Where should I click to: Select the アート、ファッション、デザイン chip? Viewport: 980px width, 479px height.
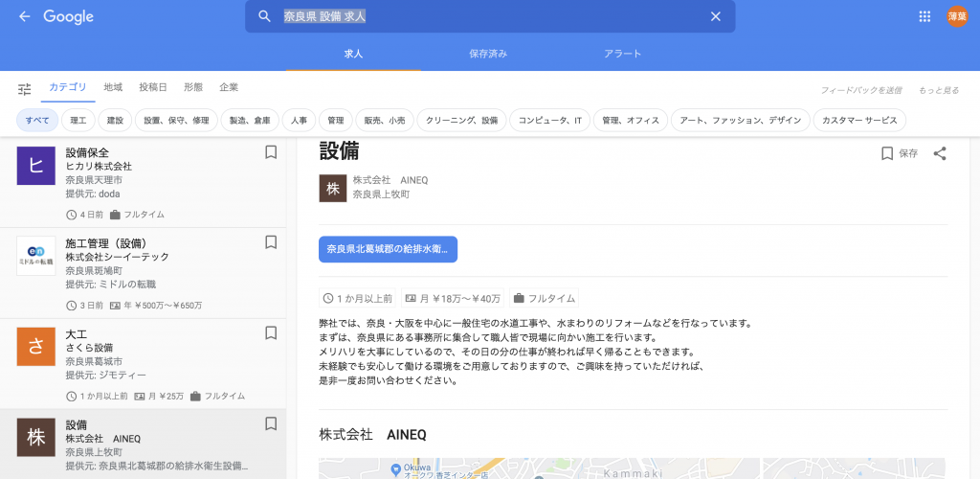click(741, 120)
